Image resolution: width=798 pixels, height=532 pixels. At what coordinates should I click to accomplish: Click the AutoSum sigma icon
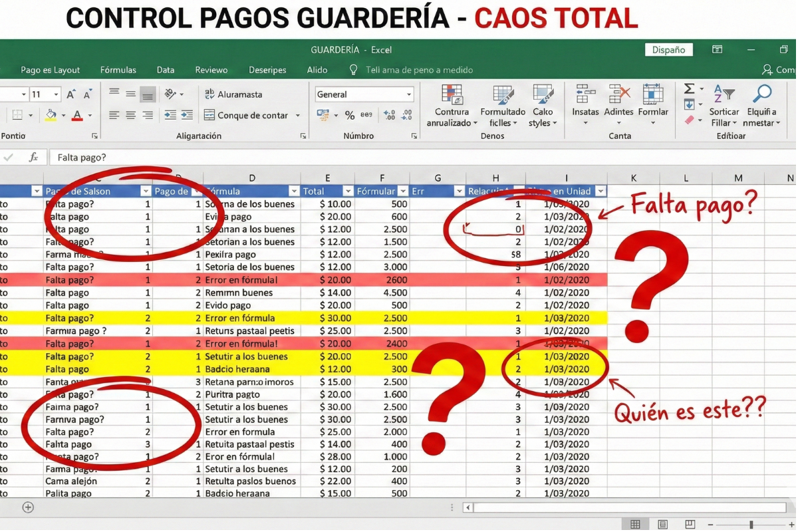click(690, 87)
